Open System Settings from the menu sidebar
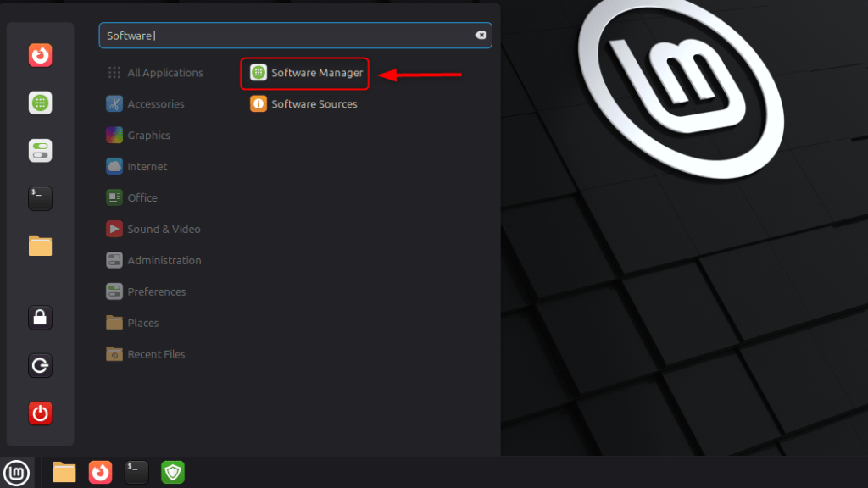 click(40, 150)
